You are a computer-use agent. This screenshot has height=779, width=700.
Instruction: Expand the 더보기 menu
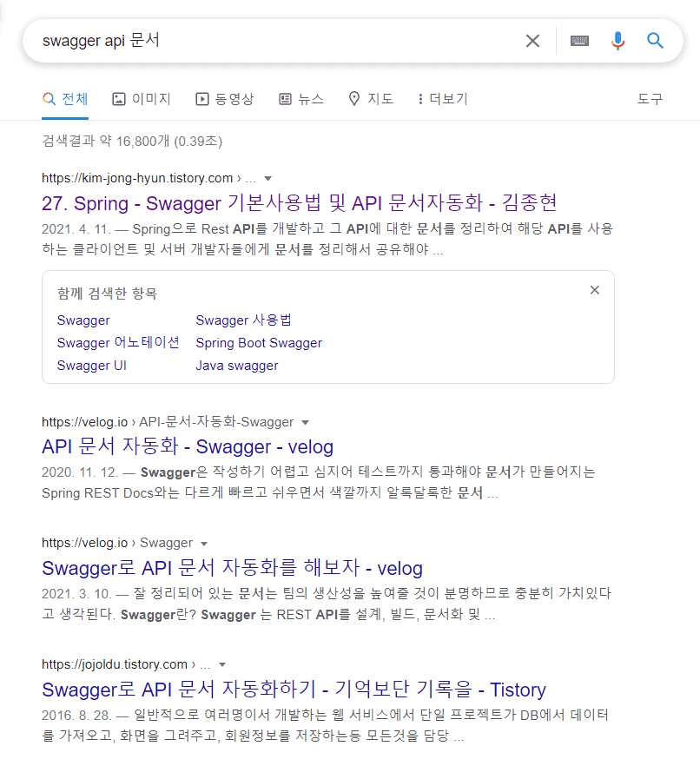pyautogui.click(x=442, y=99)
